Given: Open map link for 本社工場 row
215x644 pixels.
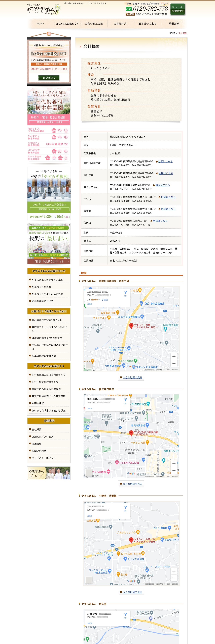Looking at the screenshot, I should (x=166, y=173).
